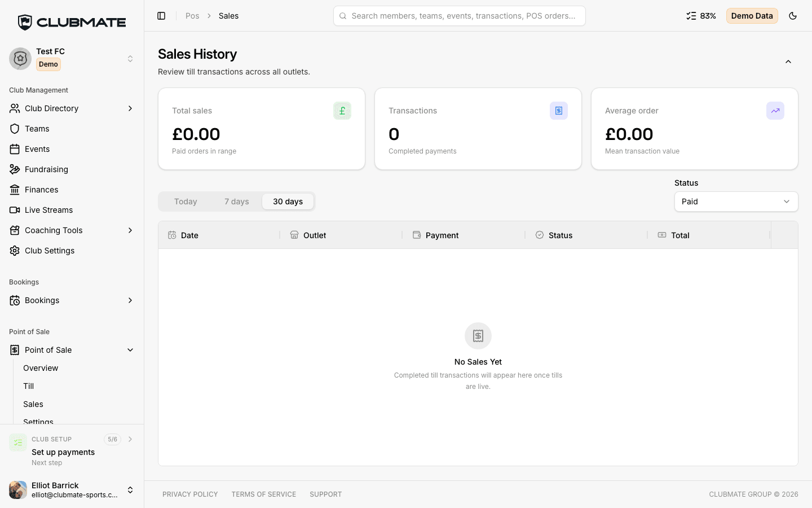Click the Finances sidebar item
The image size is (812, 508).
click(72, 190)
